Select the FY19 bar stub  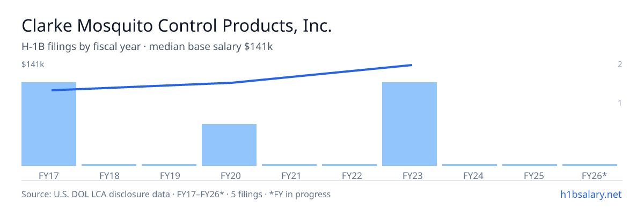(x=169, y=165)
